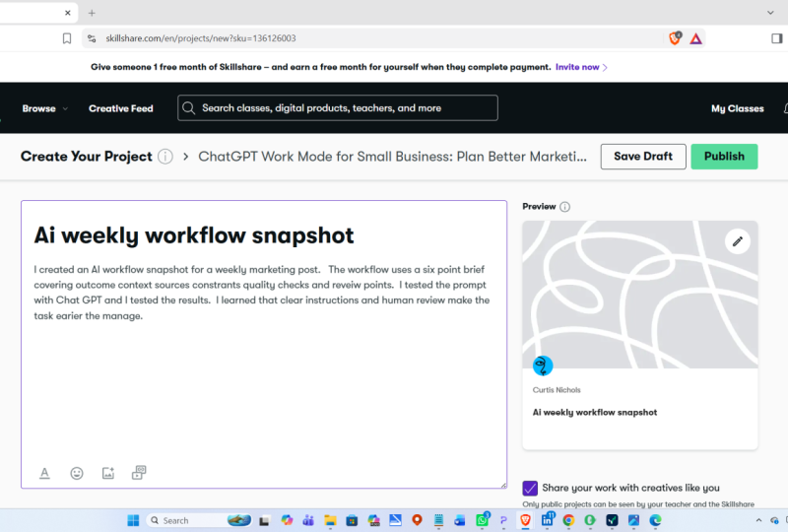Click the info icon next to Preview
This screenshot has width=788, height=532.
pyautogui.click(x=564, y=207)
